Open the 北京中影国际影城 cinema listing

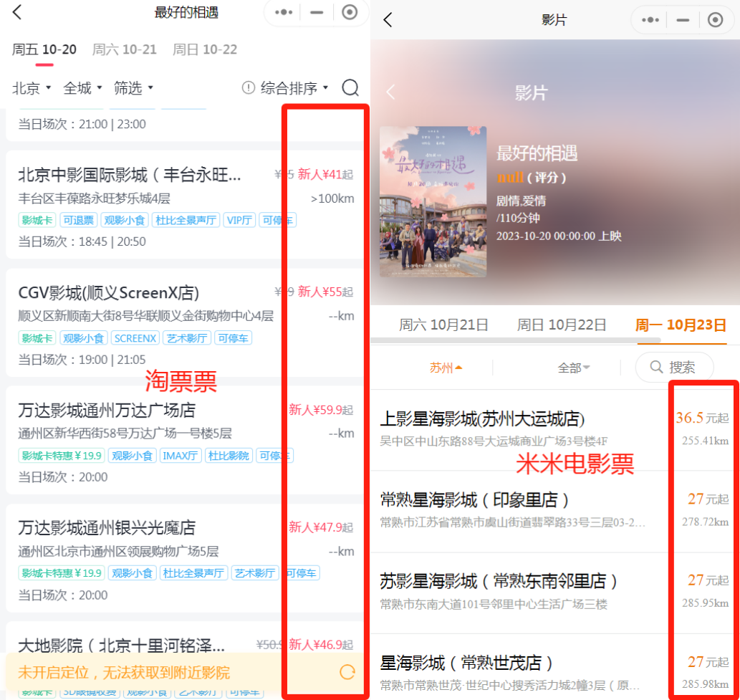tap(185, 205)
